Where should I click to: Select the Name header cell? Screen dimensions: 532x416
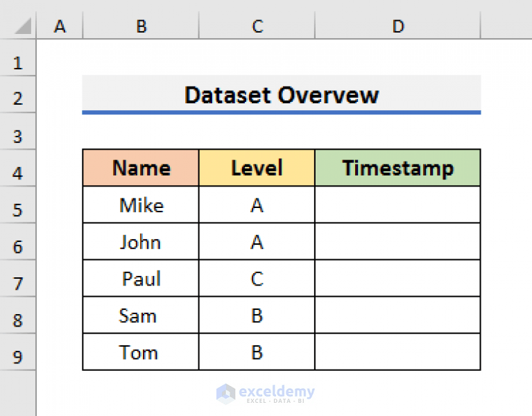tap(141, 168)
